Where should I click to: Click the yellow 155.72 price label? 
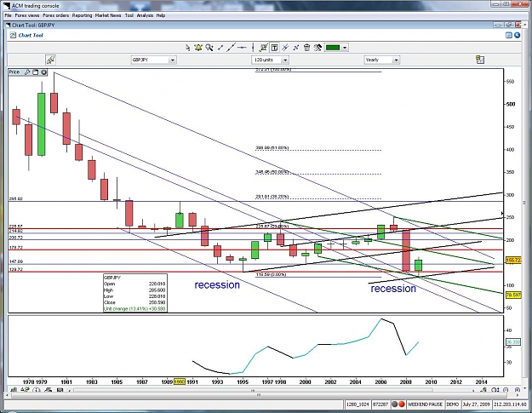pyautogui.click(x=513, y=261)
